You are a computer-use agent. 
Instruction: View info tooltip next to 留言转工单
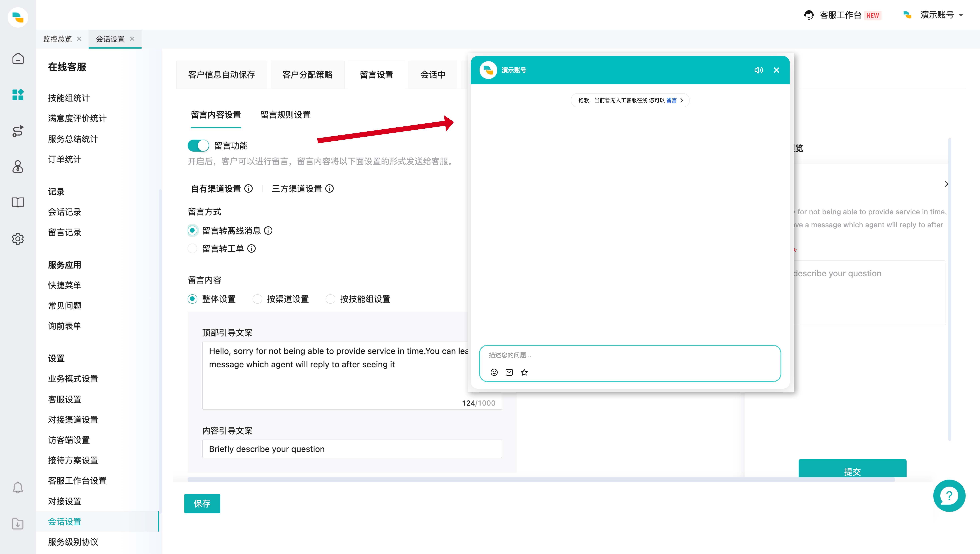[x=251, y=248]
